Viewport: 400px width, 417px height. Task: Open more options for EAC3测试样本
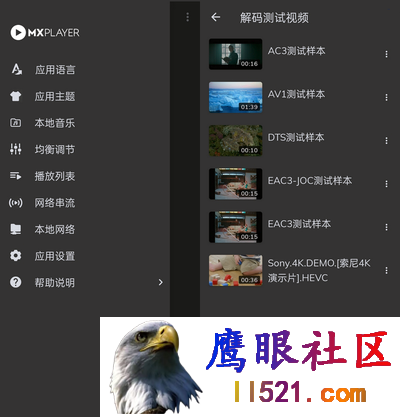(386, 227)
